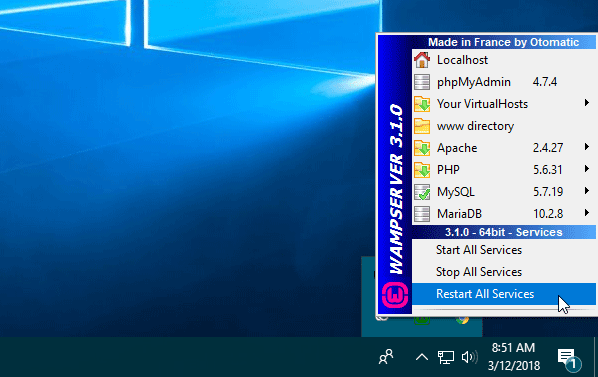Open the Action Center notification icon

click(568, 358)
